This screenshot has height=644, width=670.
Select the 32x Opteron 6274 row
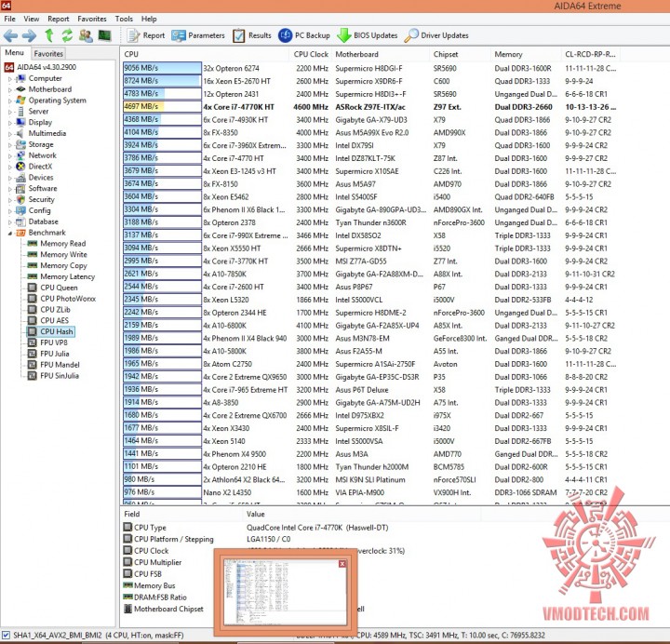tap(370, 68)
